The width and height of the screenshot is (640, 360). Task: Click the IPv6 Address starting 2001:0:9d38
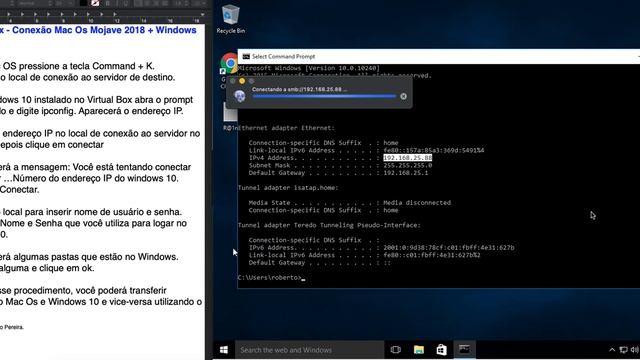tap(449, 247)
